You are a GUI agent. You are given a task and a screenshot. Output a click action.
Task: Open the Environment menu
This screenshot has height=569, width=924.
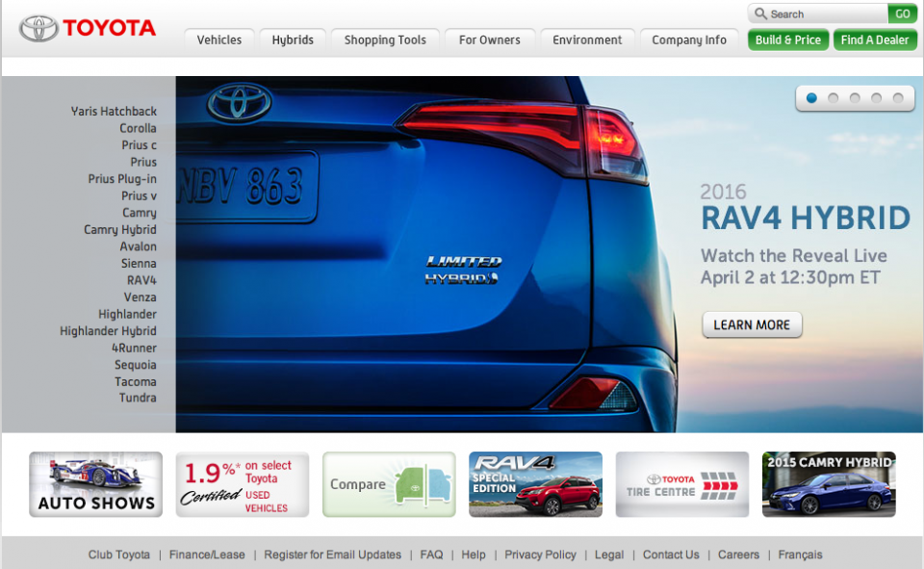pos(587,40)
